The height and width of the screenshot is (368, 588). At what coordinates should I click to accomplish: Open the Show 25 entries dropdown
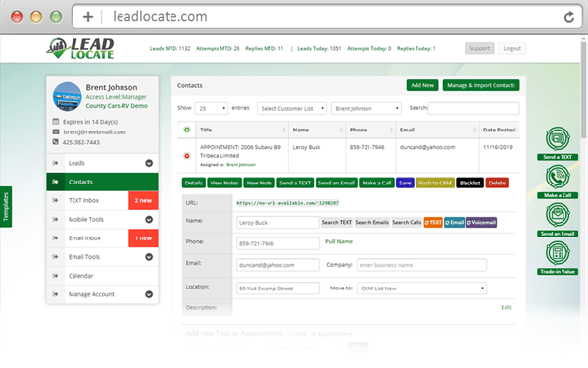point(212,109)
